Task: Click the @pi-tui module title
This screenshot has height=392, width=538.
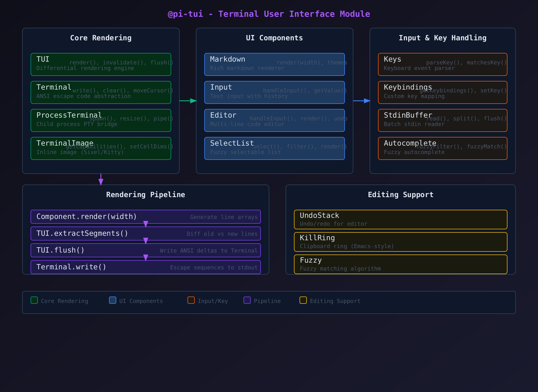Action: [x=269, y=14]
